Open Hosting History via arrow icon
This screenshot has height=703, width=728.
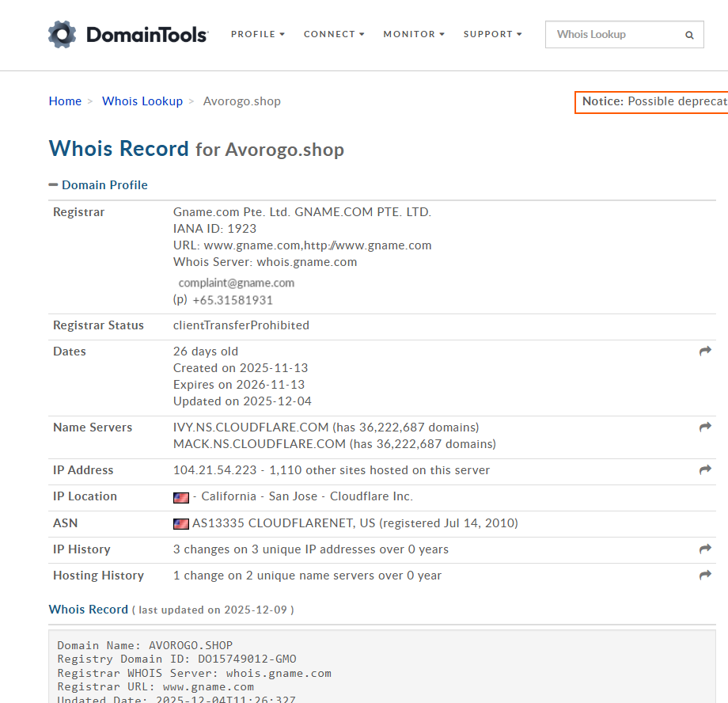705,575
